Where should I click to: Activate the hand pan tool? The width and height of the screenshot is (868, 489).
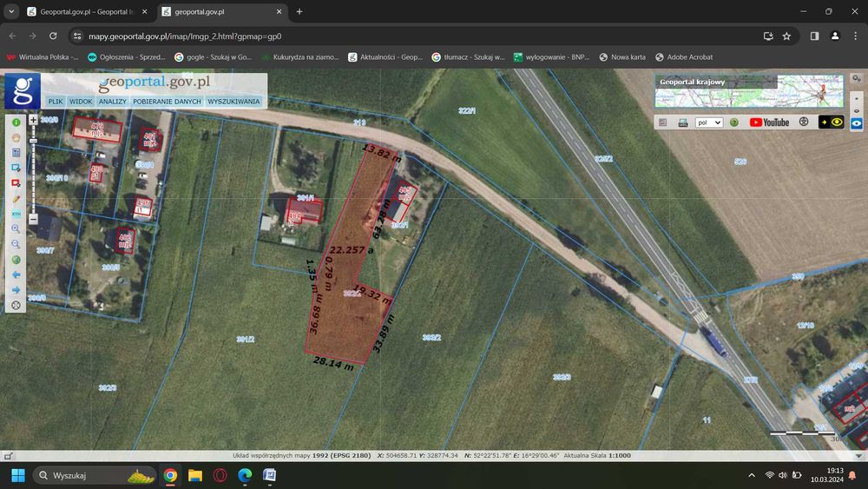pos(16,137)
